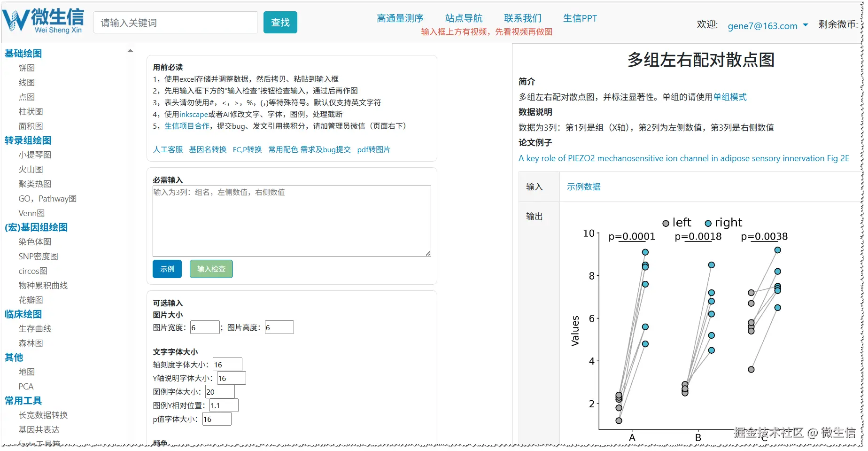
Task: Select 物种累积曲线 in the sidebar
Action: pyautogui.click(x=43, y=286)
